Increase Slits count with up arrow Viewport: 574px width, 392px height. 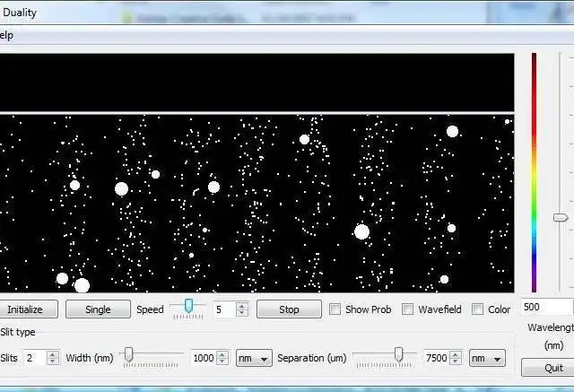coord(53,354)
